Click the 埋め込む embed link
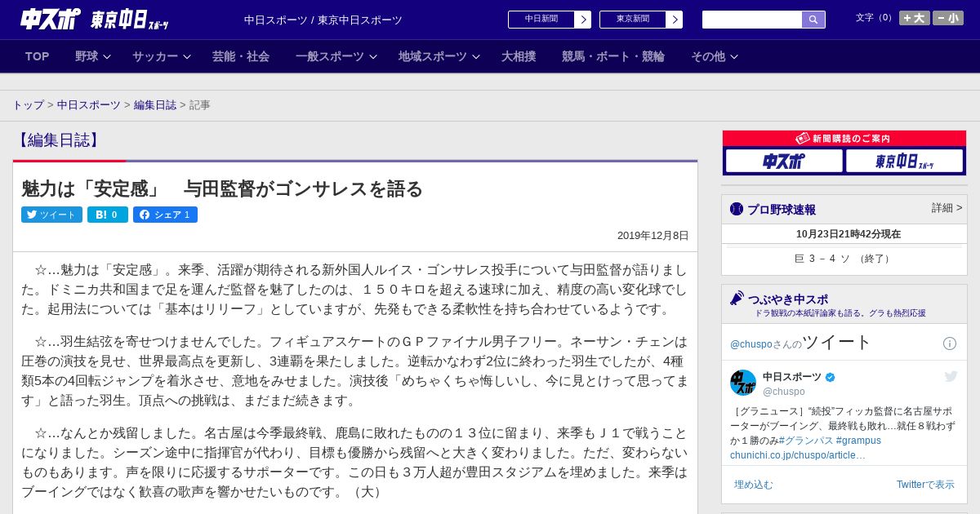Image resolution: width=980 pixels, height=514 pixels. 753,485
